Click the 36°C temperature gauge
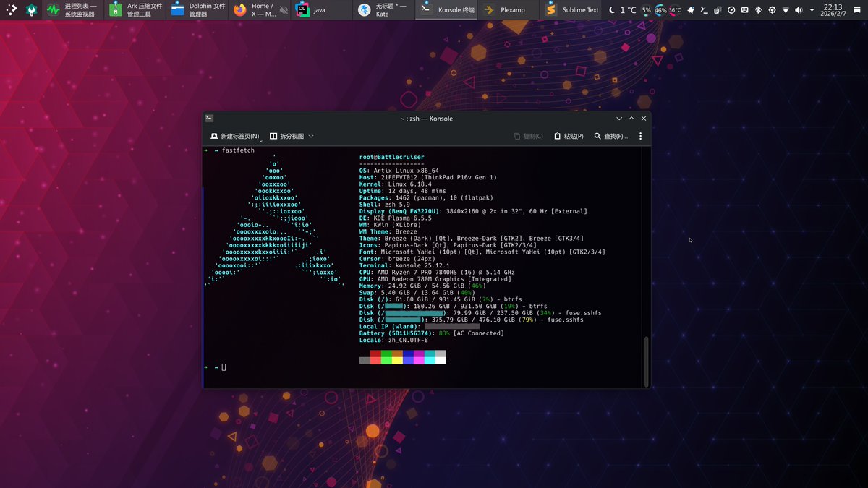 click(675, 10)
